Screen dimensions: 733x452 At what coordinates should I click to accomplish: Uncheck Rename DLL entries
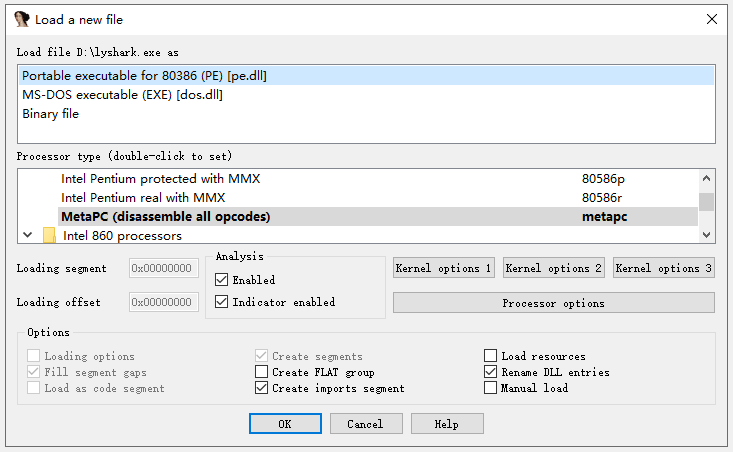coord(491,372)
